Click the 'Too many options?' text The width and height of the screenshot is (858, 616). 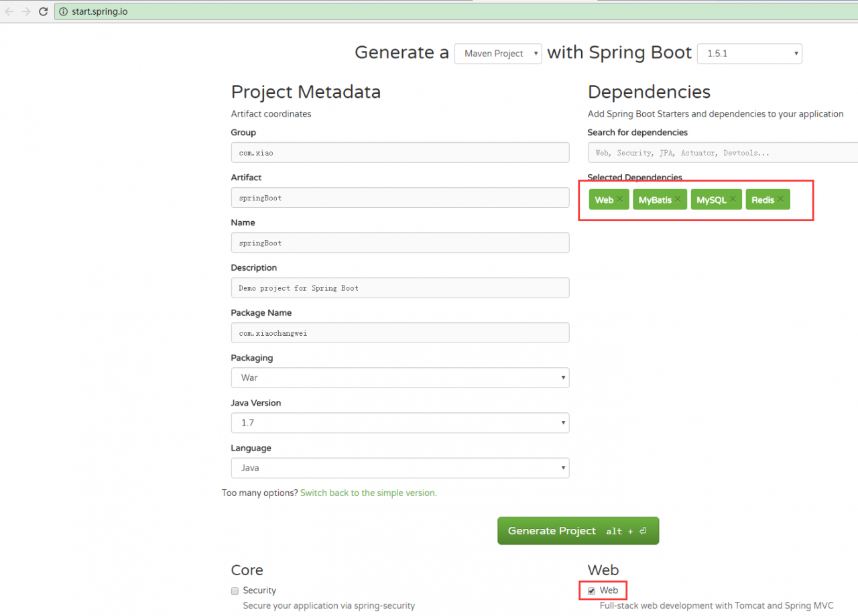point(260,493)
